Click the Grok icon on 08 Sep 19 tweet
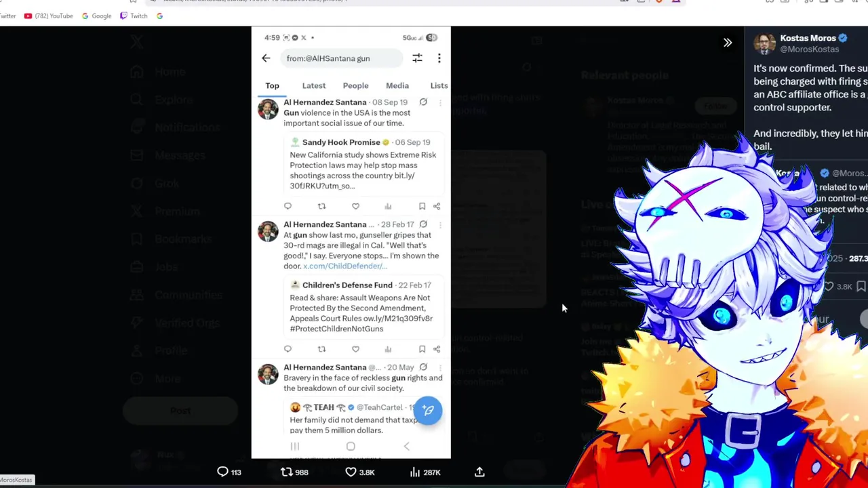Screen dimensions: 868x488 pyautogui.click(x=423, y=102)
